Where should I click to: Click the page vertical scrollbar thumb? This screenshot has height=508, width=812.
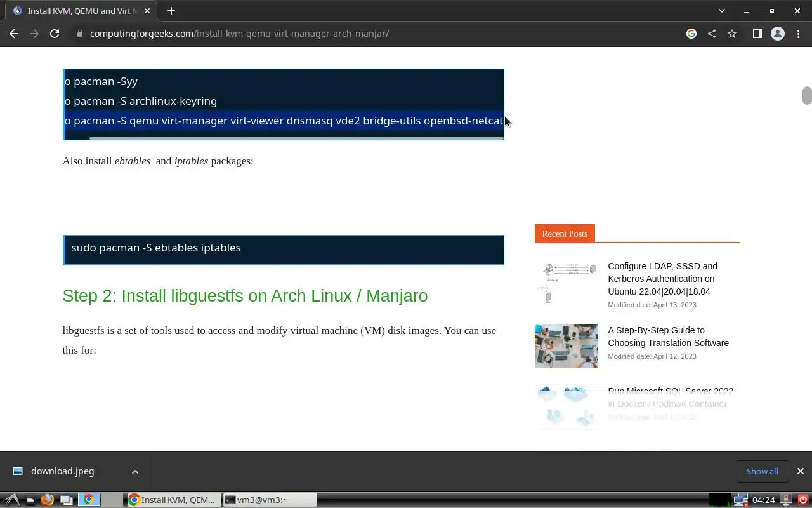point(807,95)
